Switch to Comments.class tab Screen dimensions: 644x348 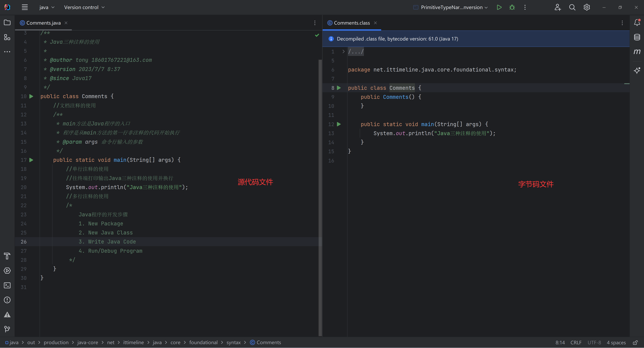pos(352,23)
